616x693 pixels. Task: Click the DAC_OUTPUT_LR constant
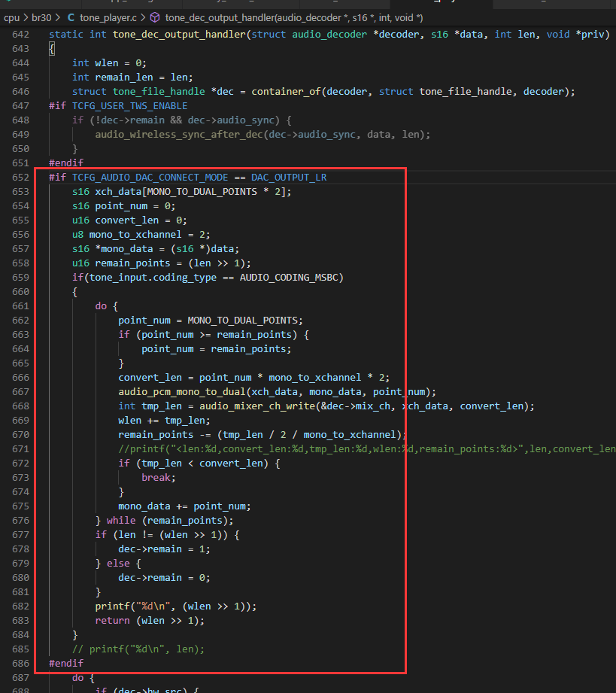pyautogui.click(x=289, y=178)
